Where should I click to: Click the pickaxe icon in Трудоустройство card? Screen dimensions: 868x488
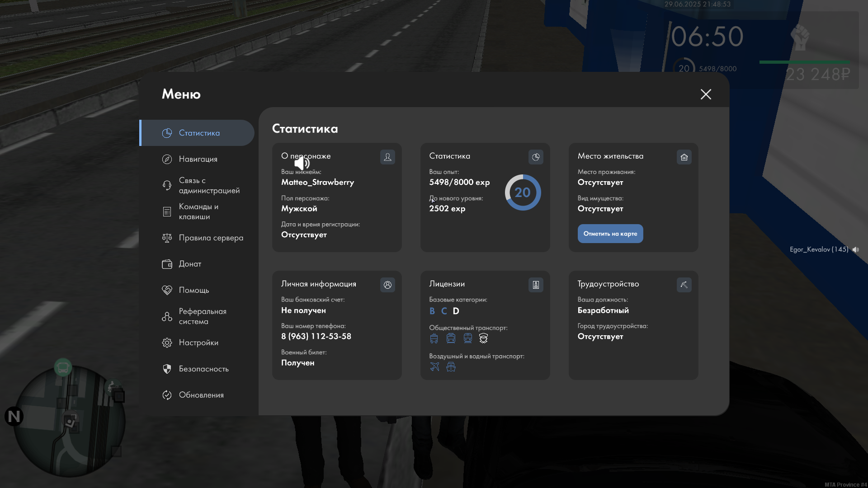click(684, 285)
